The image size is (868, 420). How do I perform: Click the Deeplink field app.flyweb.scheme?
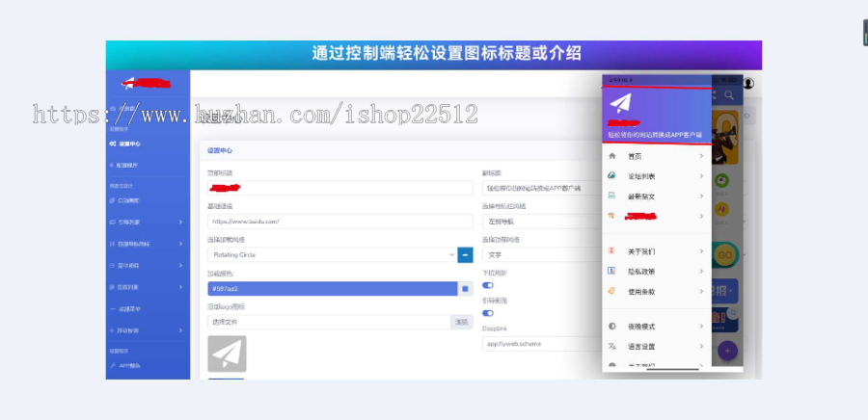(x=541, y=344)
